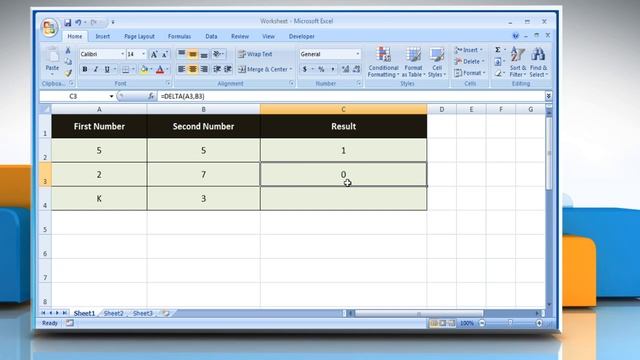This screenshot has height=360, width=640.
Task: Open Sort & Filter
Action: [518, 62]
